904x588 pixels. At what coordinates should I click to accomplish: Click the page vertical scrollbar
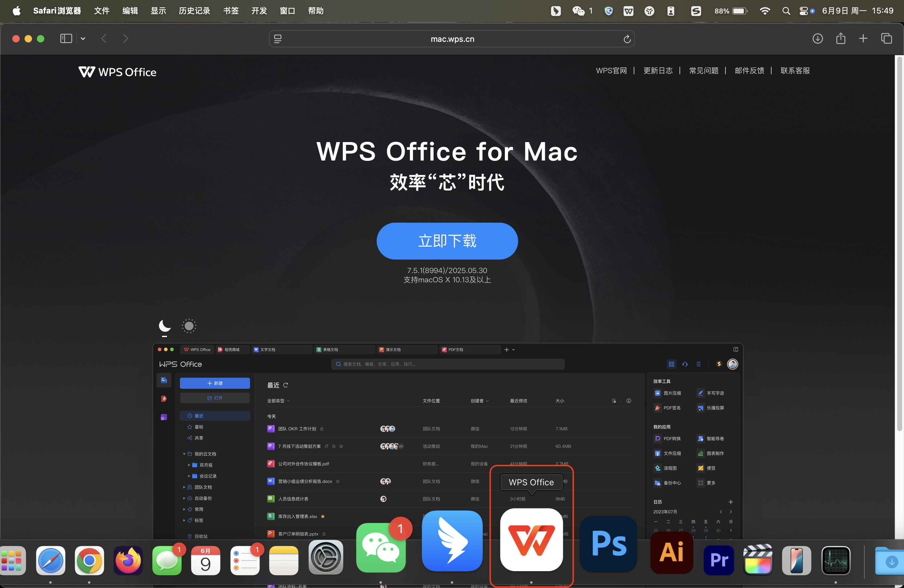[899, 244]
